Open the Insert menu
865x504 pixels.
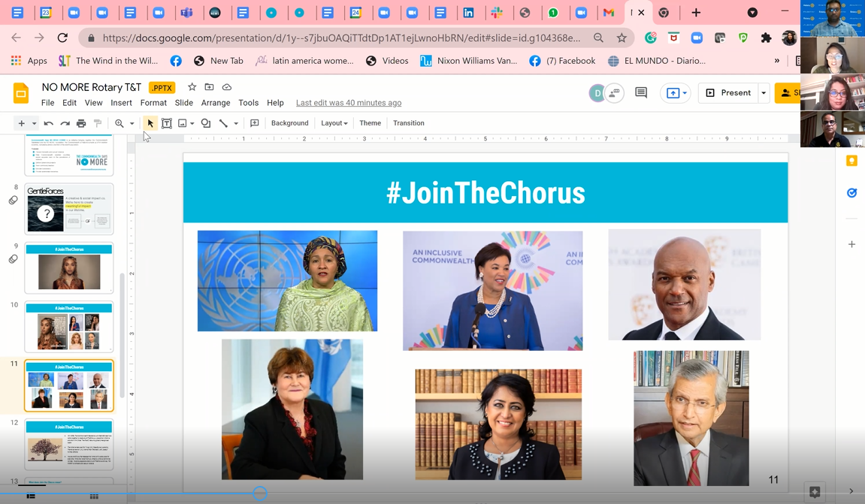(x=121, y=103)
